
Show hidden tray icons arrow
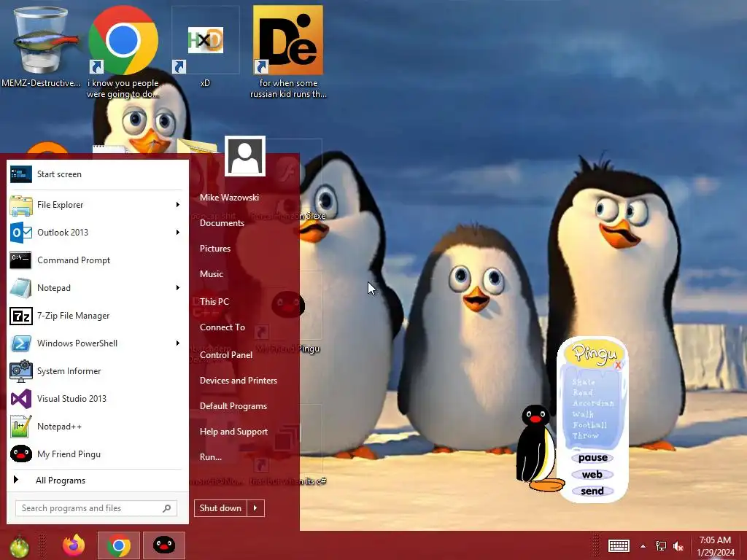643,546
